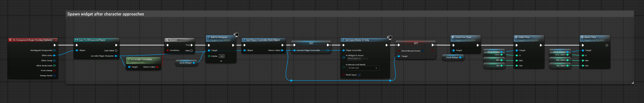
Task: Click the function icon on Is Locally Controlled
Action: (x=129, y=59)
